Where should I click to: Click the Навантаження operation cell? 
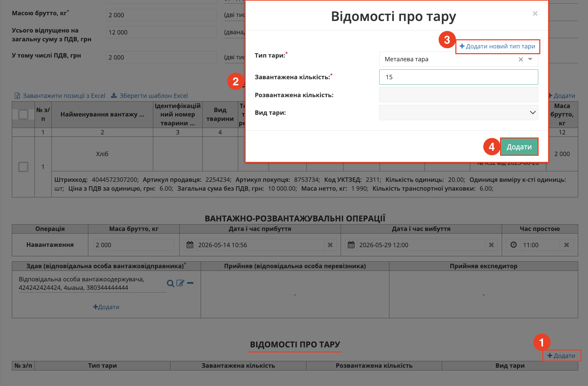tap(50, 245)
